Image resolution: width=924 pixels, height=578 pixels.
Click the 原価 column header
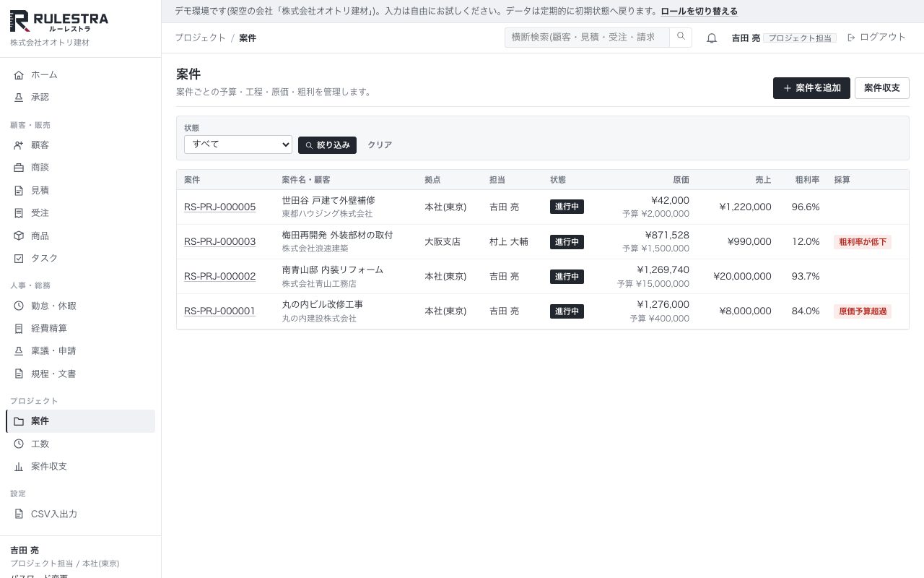click(x=681, y=180)
